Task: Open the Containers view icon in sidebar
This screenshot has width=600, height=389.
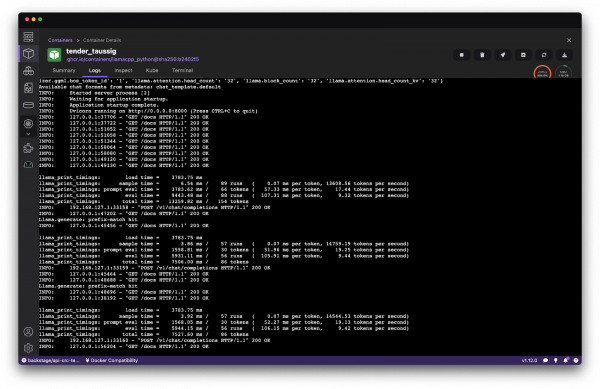Action: coord(28,54)
